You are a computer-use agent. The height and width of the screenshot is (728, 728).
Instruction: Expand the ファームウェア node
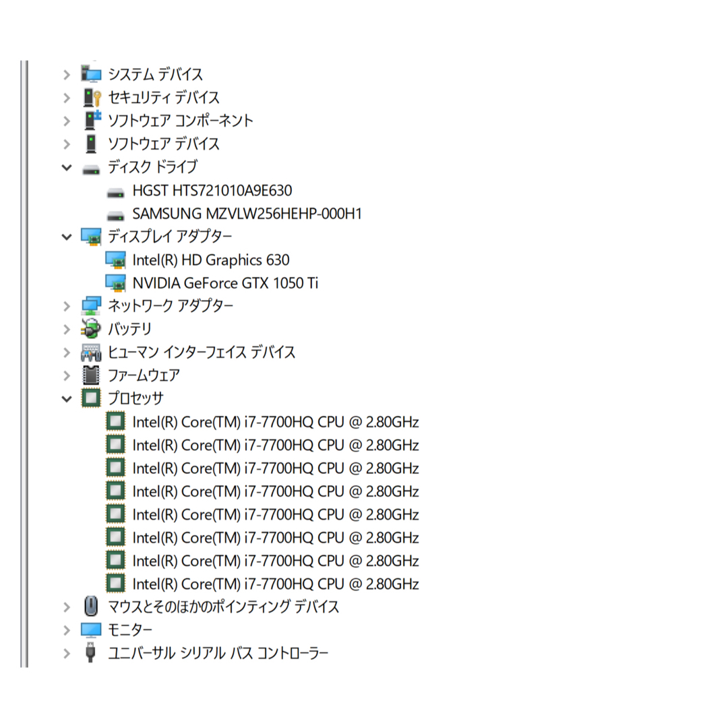coord(67,375)
